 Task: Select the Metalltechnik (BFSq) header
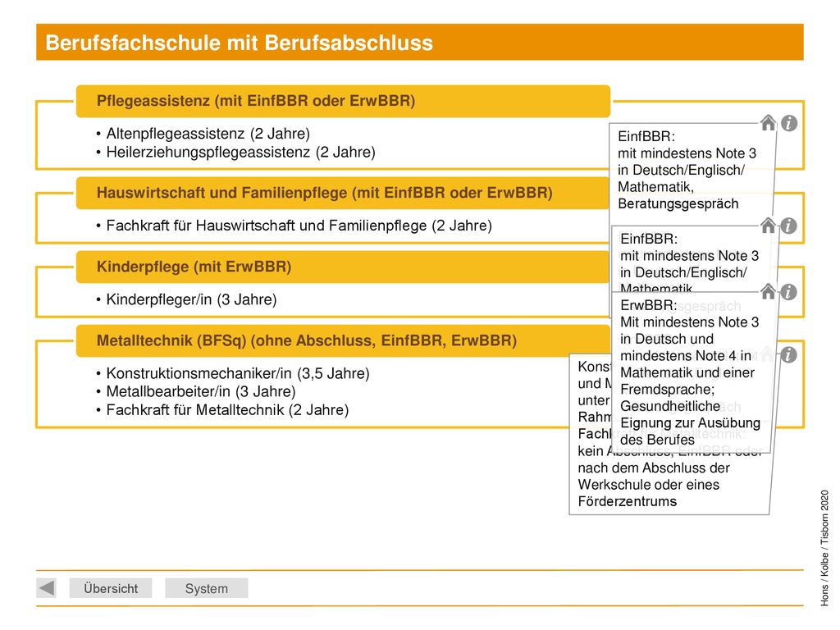coord(343,340)
